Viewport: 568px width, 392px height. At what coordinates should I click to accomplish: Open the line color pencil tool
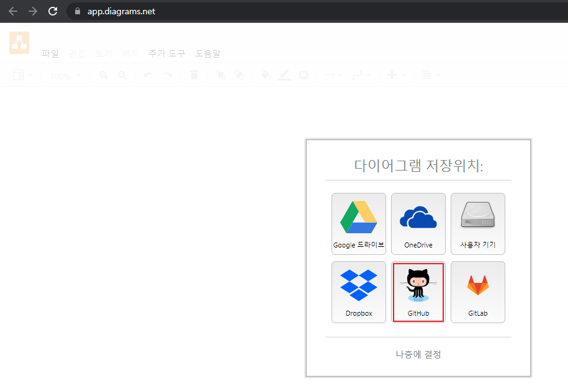coord(285,75)
